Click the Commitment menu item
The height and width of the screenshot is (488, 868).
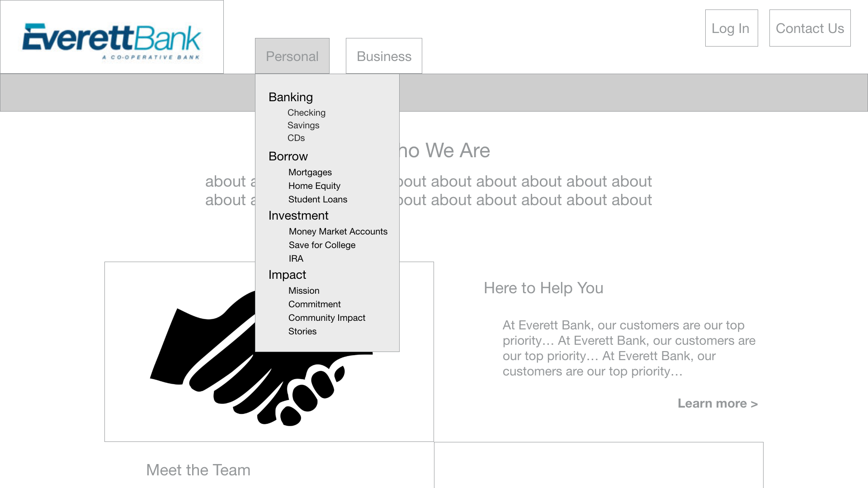point(315,304)
